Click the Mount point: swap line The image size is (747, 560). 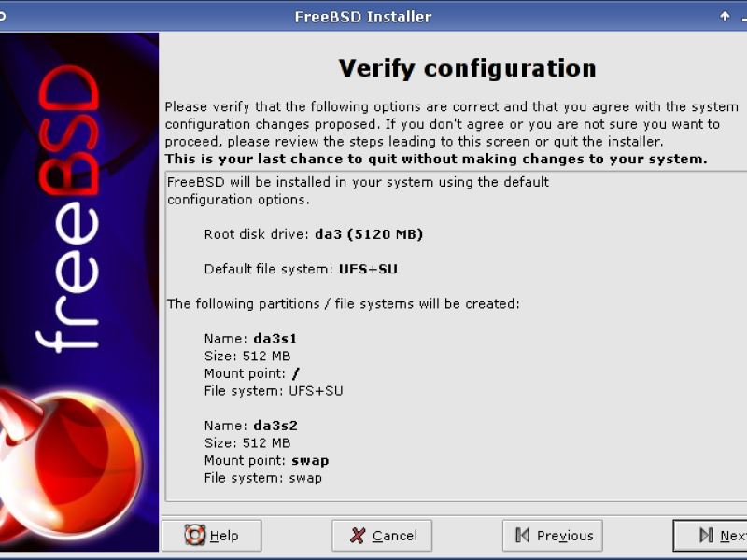point(266,460)
